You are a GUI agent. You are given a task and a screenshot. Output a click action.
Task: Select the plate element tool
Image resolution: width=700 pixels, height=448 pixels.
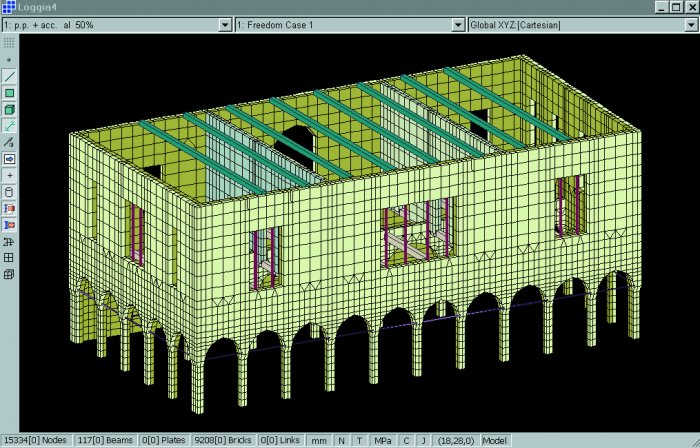click(x=9, y=93)
